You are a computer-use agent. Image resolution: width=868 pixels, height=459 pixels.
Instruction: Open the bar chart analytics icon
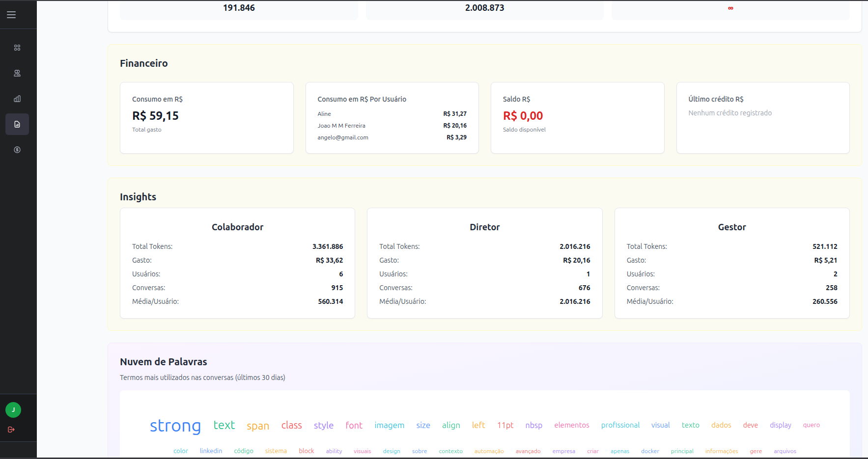click(x=17, y=99)
